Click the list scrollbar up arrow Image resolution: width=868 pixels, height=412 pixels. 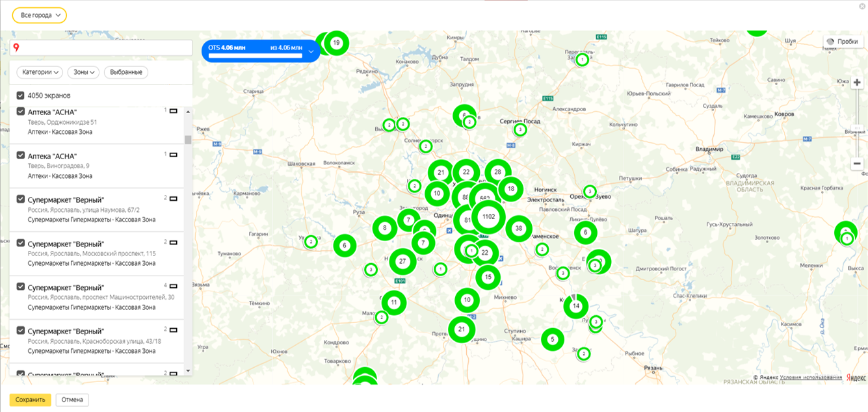(188, 112)
